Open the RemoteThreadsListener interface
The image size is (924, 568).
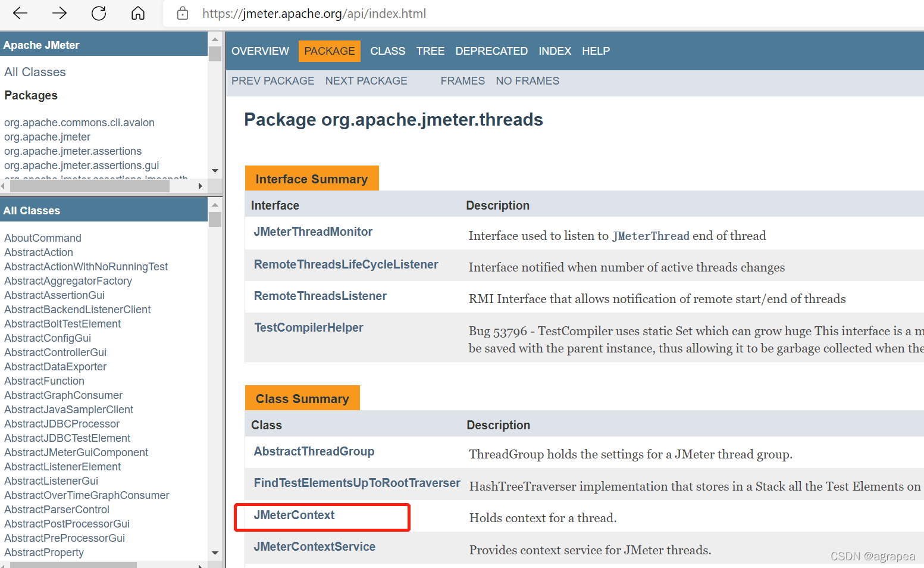coord(320,296)
